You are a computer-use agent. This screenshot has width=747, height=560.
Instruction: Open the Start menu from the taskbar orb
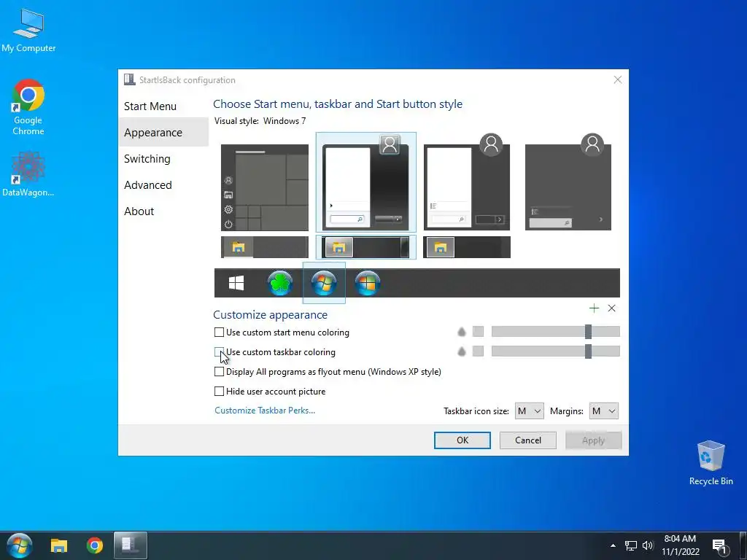coord(19,545)
